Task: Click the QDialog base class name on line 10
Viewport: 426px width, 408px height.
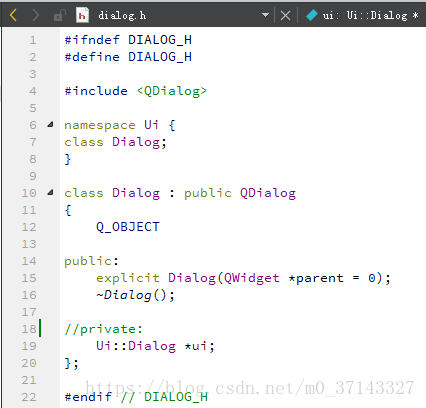Action: pos(268,193)
